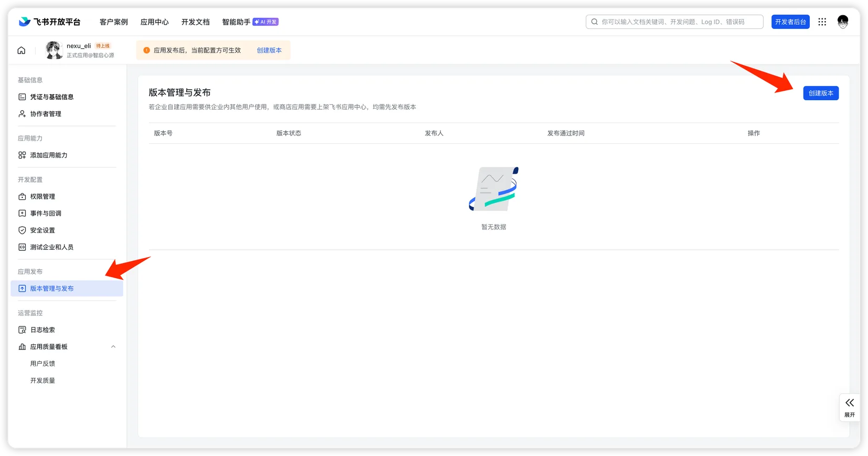Click the 发布人 column header

click(x=434, y=133)
